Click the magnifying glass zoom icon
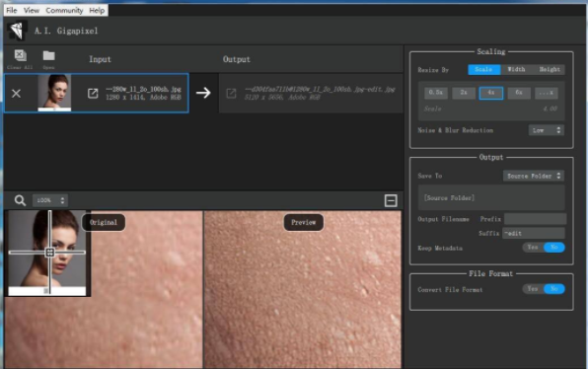The height and width of the screenshot is (369, 588). [20, 200]
